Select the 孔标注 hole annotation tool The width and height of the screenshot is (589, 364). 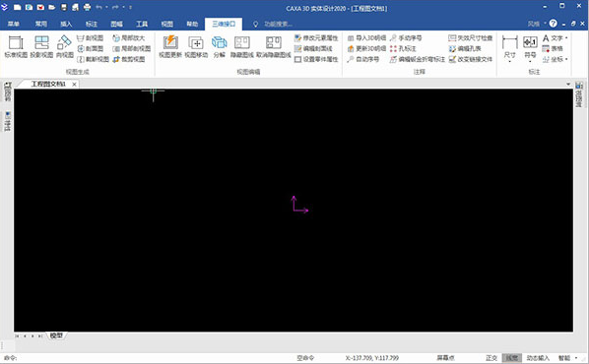pyautogui.click(x=403, y=48)
